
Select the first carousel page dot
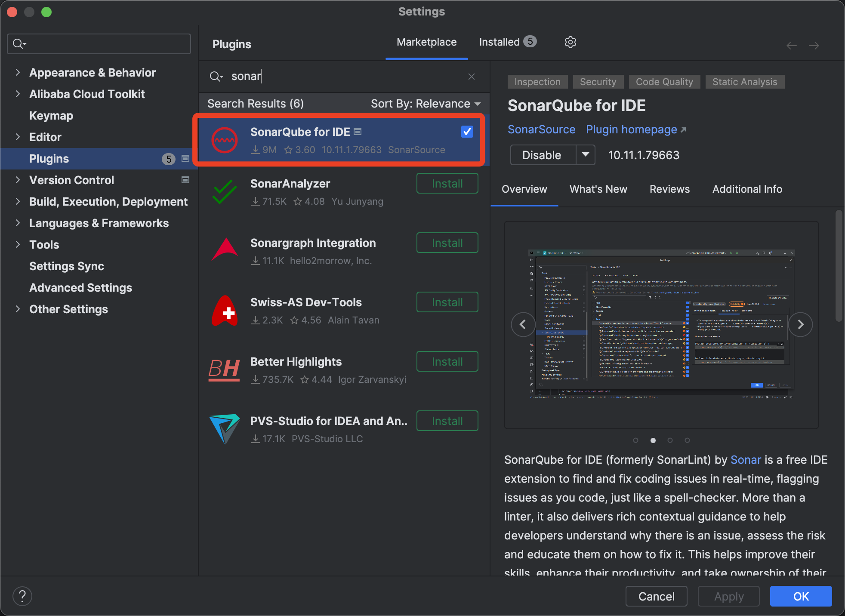point(635,440)
